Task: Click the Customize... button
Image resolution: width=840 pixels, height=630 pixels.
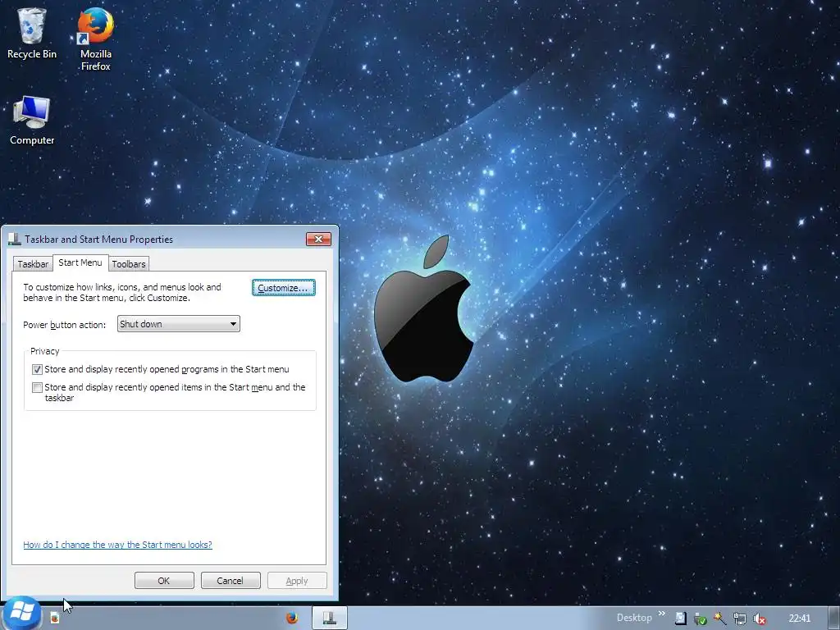Action: click(283, 288)
